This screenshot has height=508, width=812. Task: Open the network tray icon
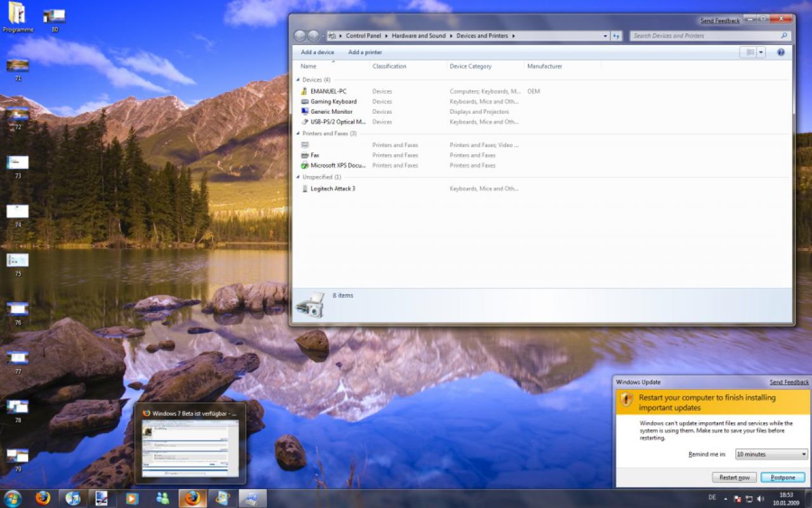click(x=749, y=498)
